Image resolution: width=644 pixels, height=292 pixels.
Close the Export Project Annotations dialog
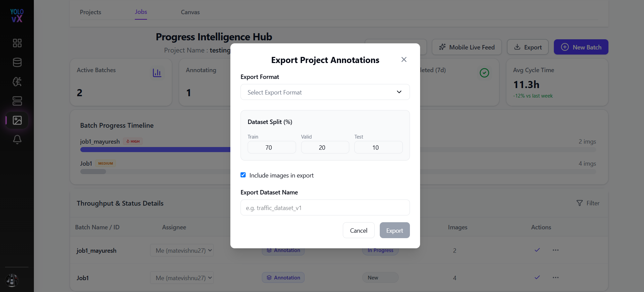coord(404,60)
